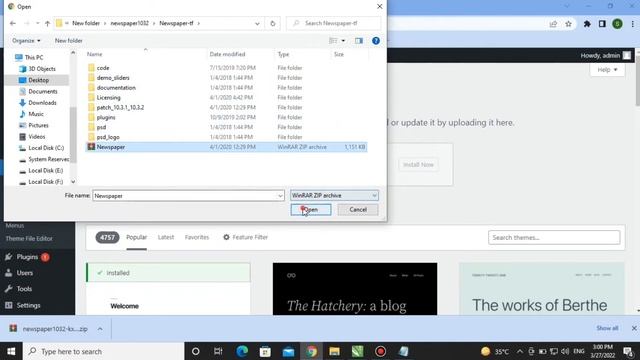
Task: Sort files by Name column
Action: point(94,54)
